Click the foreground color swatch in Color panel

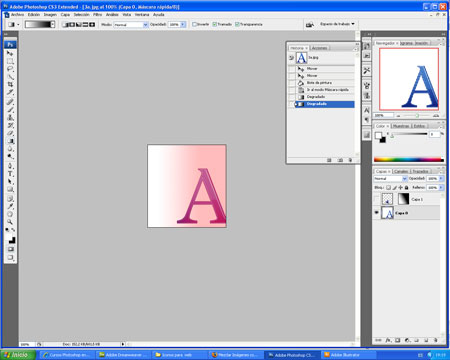(378, 135)
